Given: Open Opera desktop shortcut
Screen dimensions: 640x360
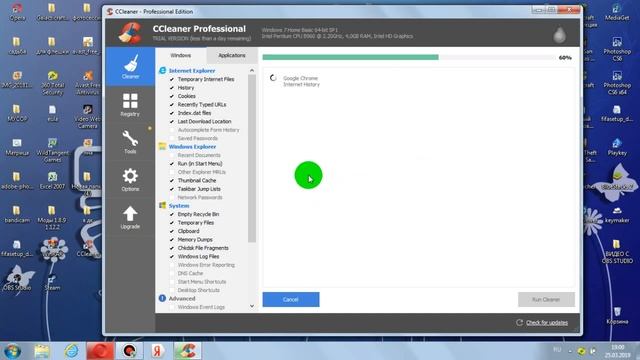Looking at the screenshot, I should point(17,11).
